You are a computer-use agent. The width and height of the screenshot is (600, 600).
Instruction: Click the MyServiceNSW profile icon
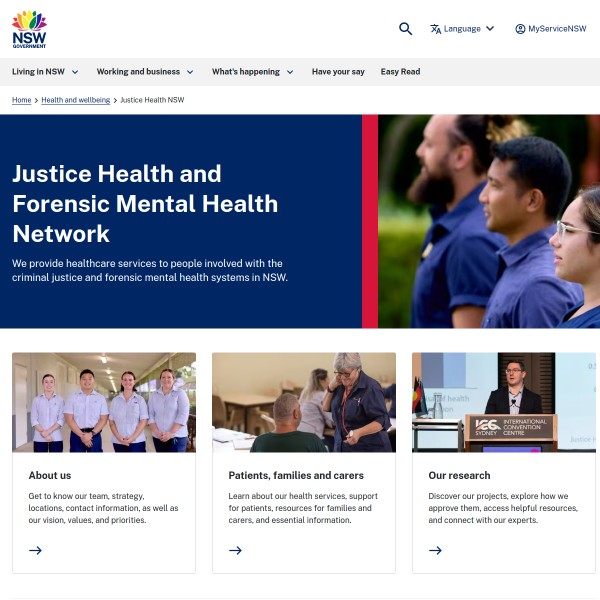[520, 29]
